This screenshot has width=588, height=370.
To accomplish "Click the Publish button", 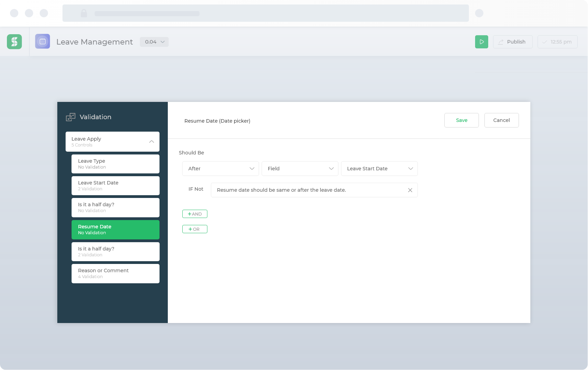I will pos(513,42).
